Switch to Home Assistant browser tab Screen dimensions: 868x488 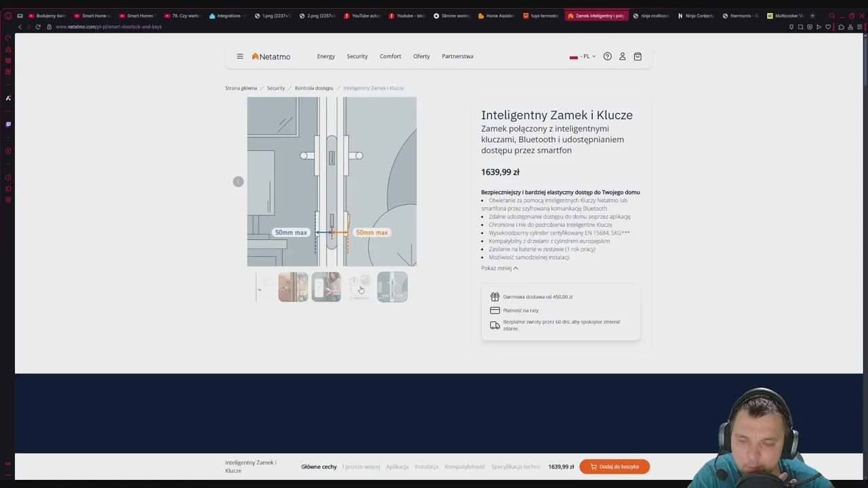click(x=497, y=16)
